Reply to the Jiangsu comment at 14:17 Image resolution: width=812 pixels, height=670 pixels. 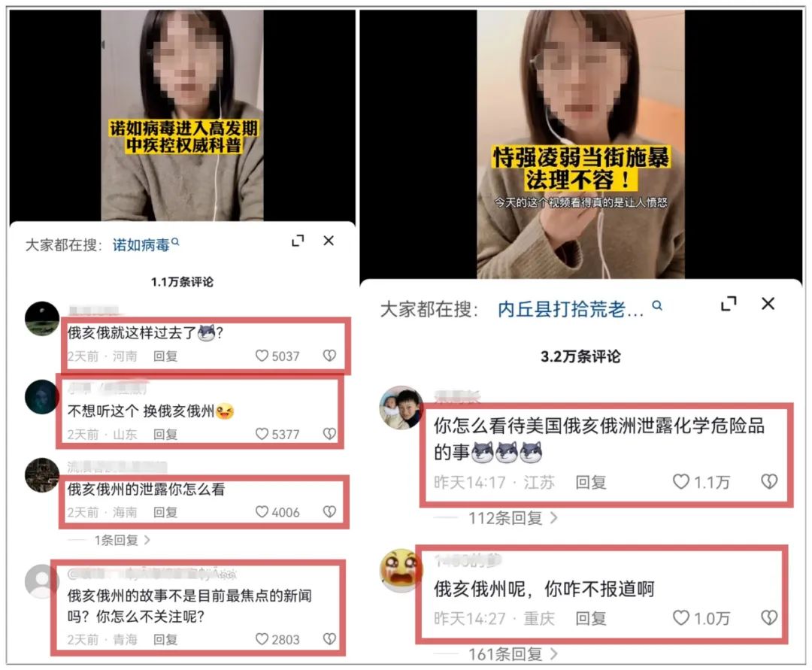[x=591, y=483]
